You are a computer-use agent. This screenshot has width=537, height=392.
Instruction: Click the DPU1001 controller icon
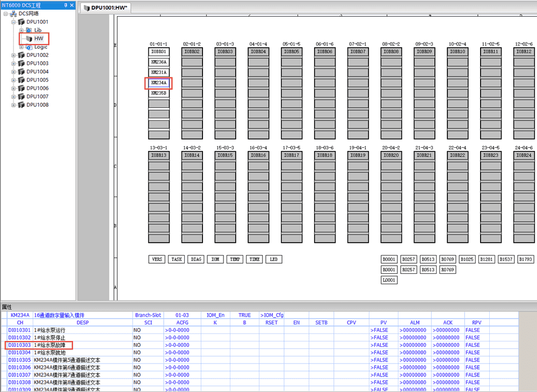(x=21, y=22)
